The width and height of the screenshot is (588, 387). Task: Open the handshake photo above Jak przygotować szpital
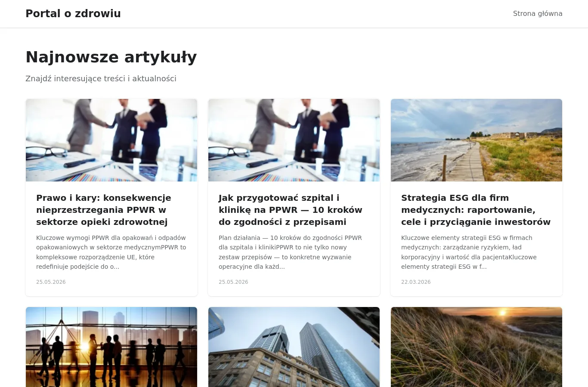[294, 140]
